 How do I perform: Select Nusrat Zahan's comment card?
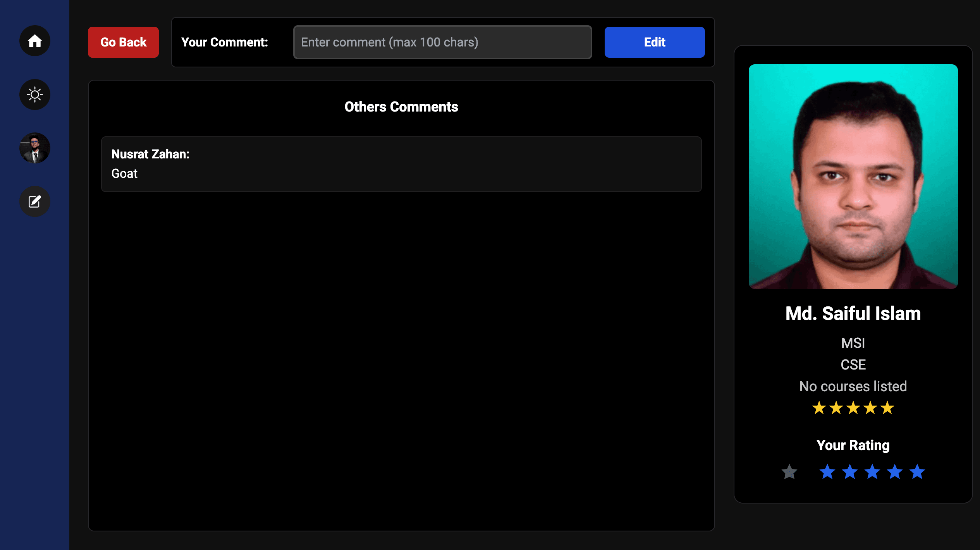pos(401,164)
